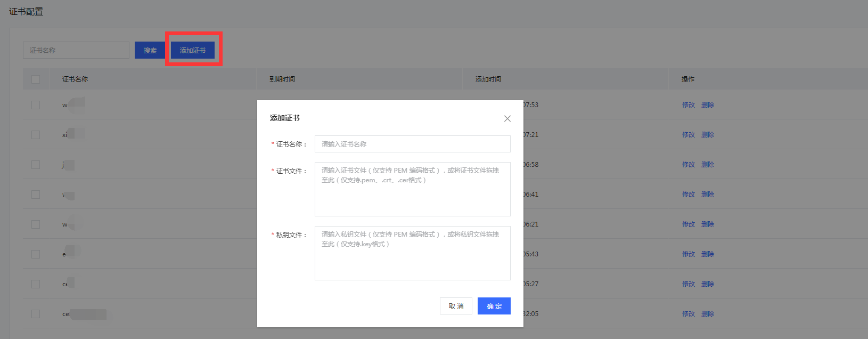The image size is (868, 339).
Task: Click 修改 in the 05:43 row
Action: 689,254
